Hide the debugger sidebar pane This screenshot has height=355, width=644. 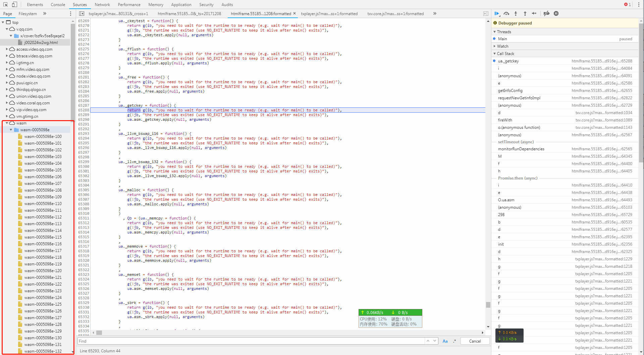(x=486, y=13)
